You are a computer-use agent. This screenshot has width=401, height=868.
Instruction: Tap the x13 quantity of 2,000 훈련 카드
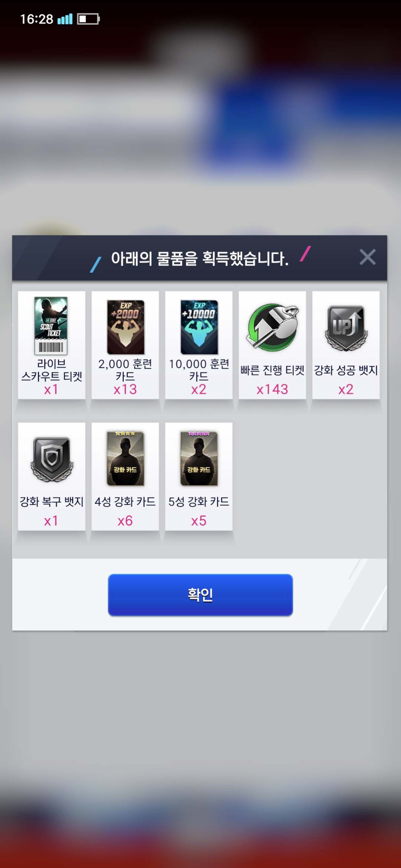pos(125,389)
